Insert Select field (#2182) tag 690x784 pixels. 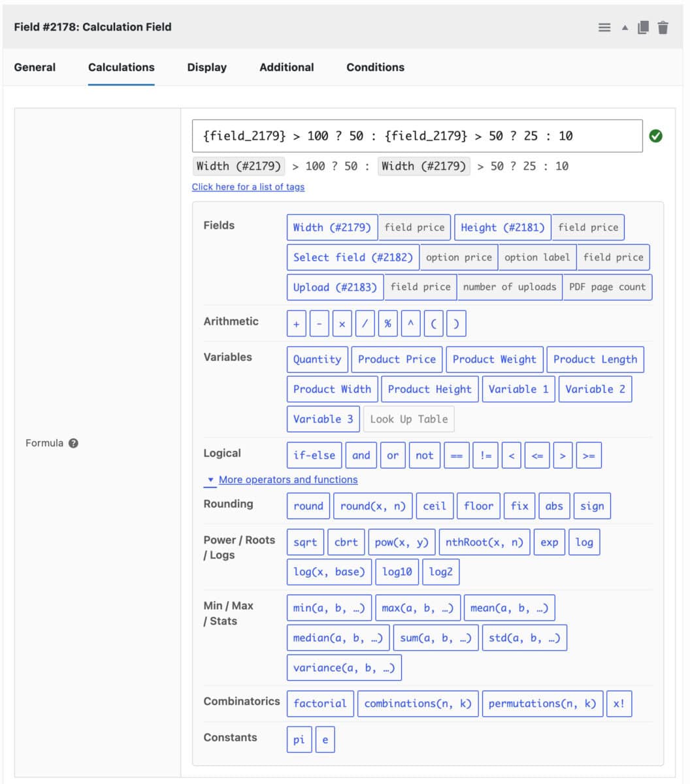pyautogui.click(x=353, y=257)
